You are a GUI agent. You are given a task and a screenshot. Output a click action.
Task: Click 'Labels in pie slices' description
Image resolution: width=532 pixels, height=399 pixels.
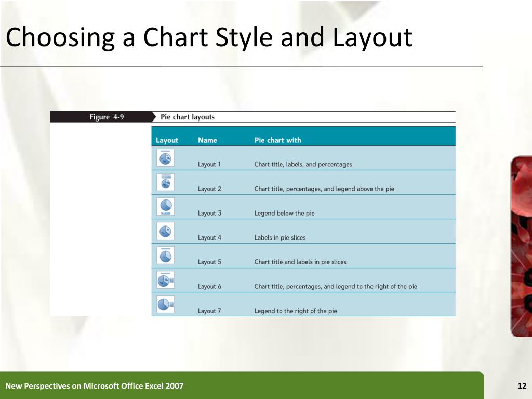tap(280, 237)
